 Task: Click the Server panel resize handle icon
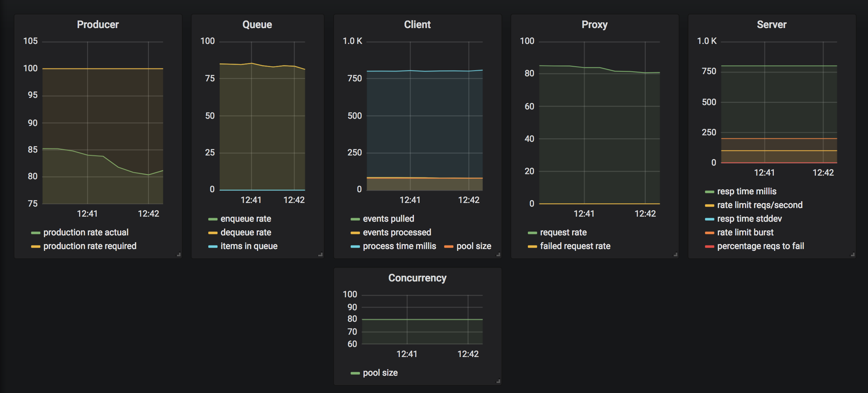point(853,254)
